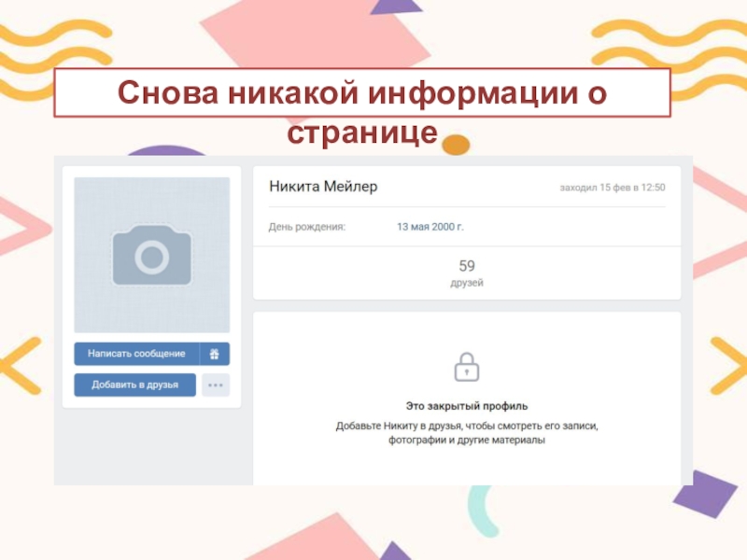747x560 pixels.
Task: Open the gift icon next to message button
Action: [x=215, y=354]
